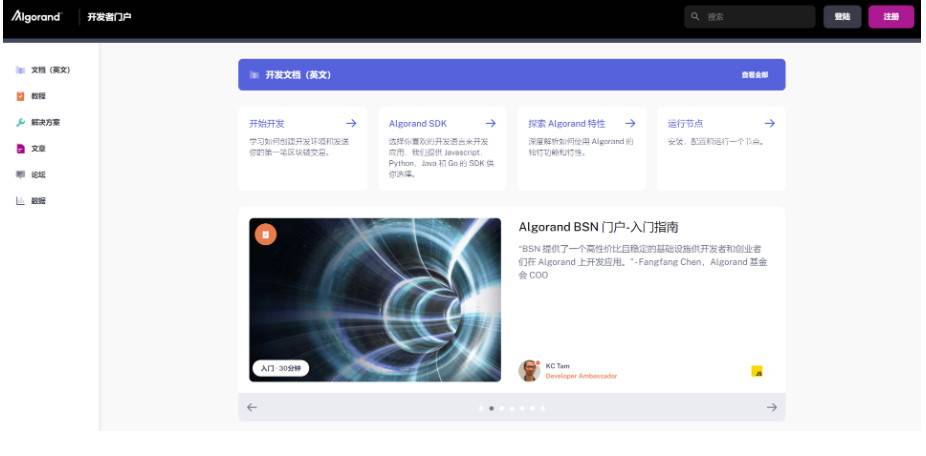Click the BSN quote description paragraph
This screenshot has height=456, width=926.
pos(643,262)
